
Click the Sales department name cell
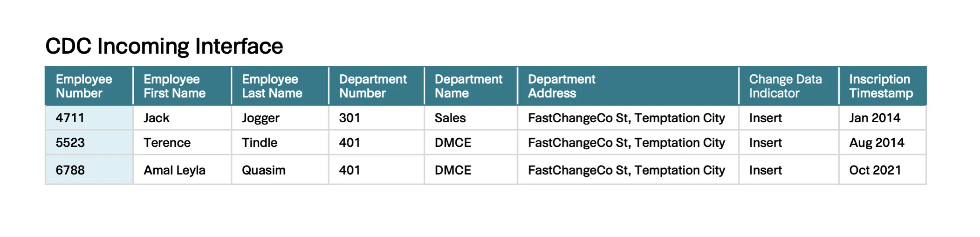tap(450, 118)
